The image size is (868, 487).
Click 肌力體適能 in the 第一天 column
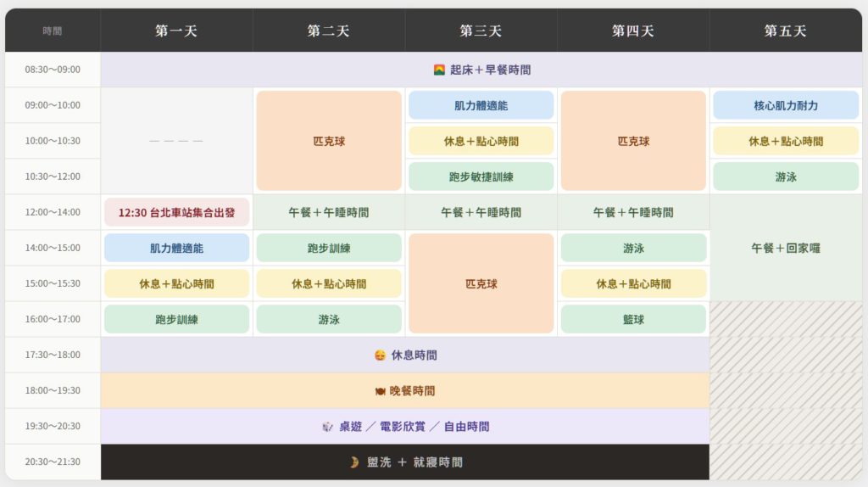(176, 248)
